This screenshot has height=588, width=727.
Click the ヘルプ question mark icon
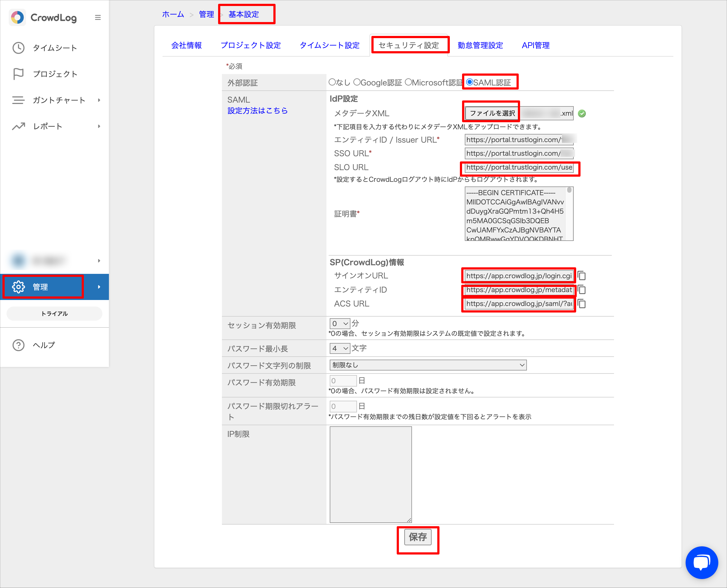point(18,345)
